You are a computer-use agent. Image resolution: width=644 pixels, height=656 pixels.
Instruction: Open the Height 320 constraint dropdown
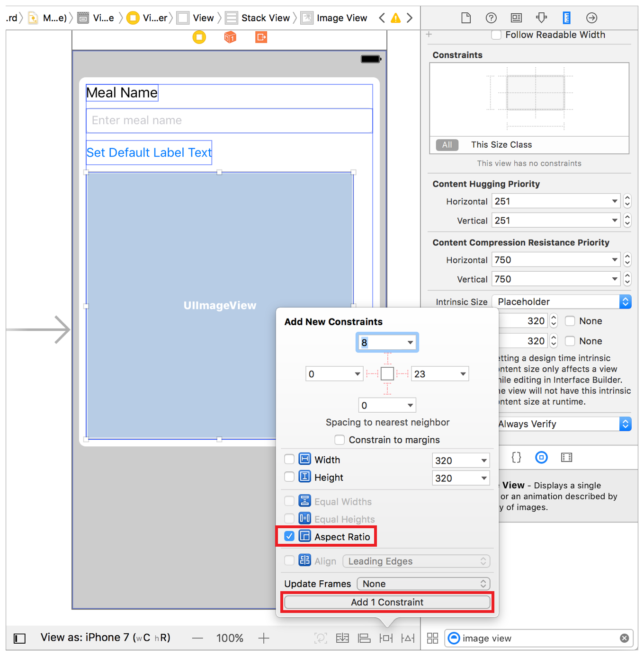483,478
